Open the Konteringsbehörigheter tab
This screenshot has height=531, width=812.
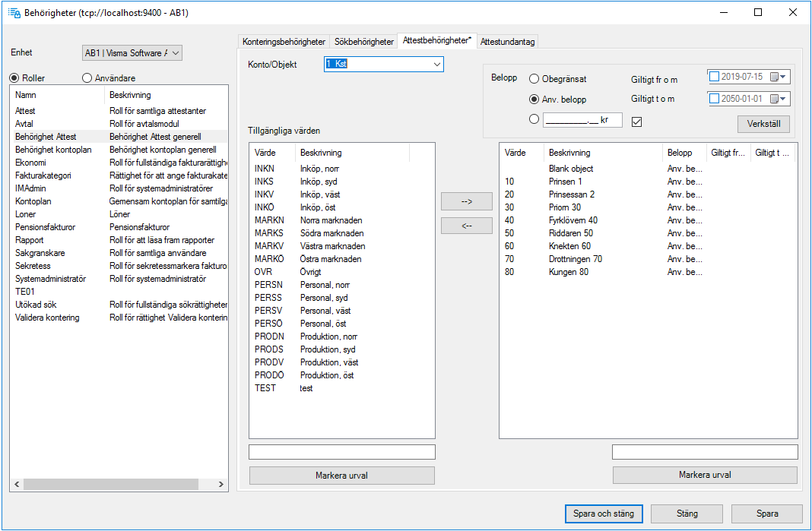[x=285, y=40]
